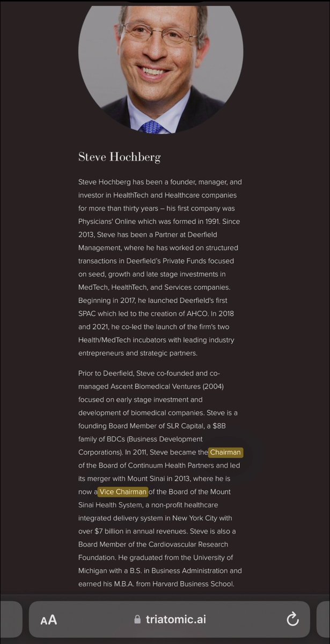Tap the triatomic.ai address text
Image resolution: width=330 pixels, height=644 pixels.
click(175, 619)
